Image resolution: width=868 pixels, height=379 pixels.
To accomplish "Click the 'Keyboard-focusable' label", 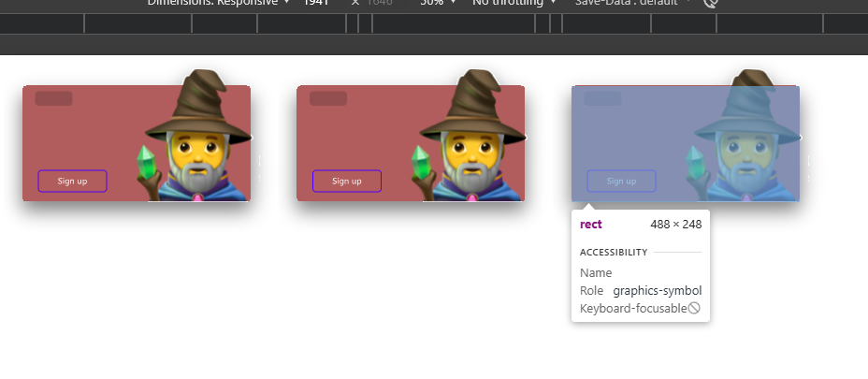I will pyautogui.click(x=633, y=309).
